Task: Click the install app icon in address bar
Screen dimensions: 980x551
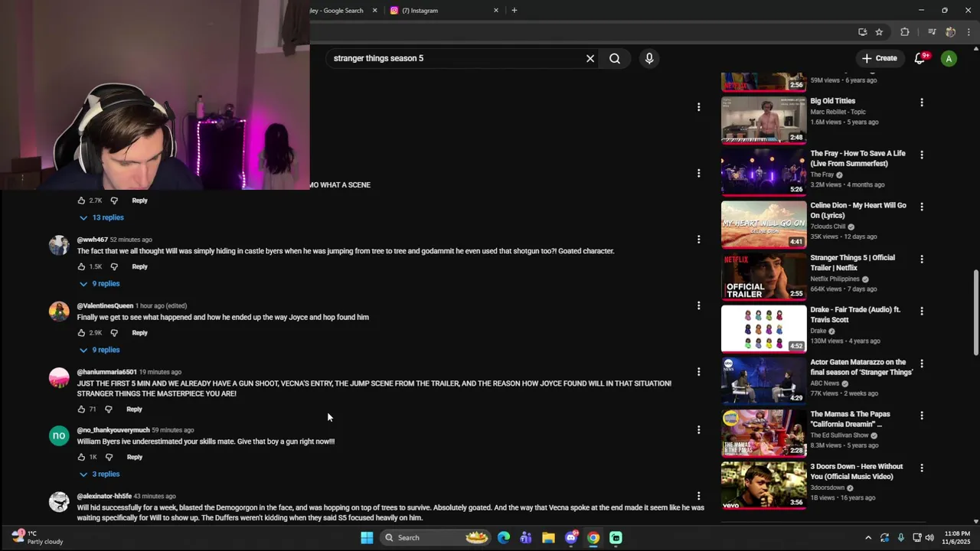Action: pos(862,32)
